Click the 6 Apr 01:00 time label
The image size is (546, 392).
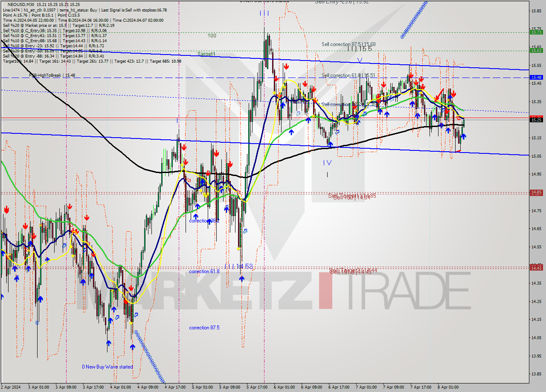(x=285, y=387)
